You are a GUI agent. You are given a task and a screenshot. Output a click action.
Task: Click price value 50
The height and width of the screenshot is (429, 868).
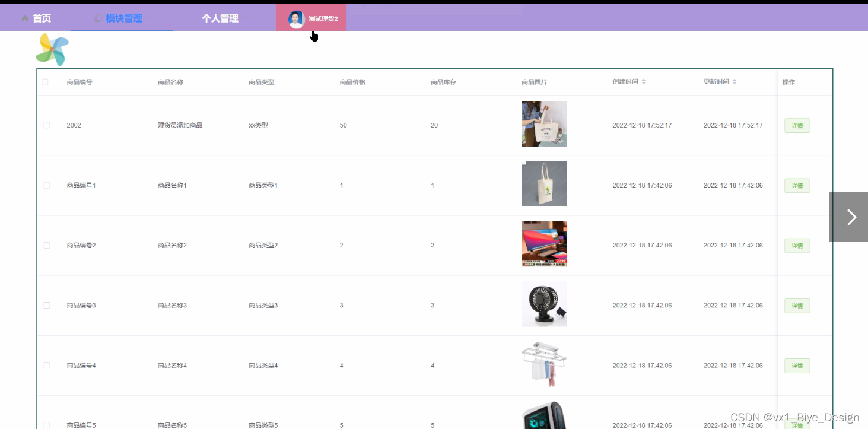pos(343,125)
